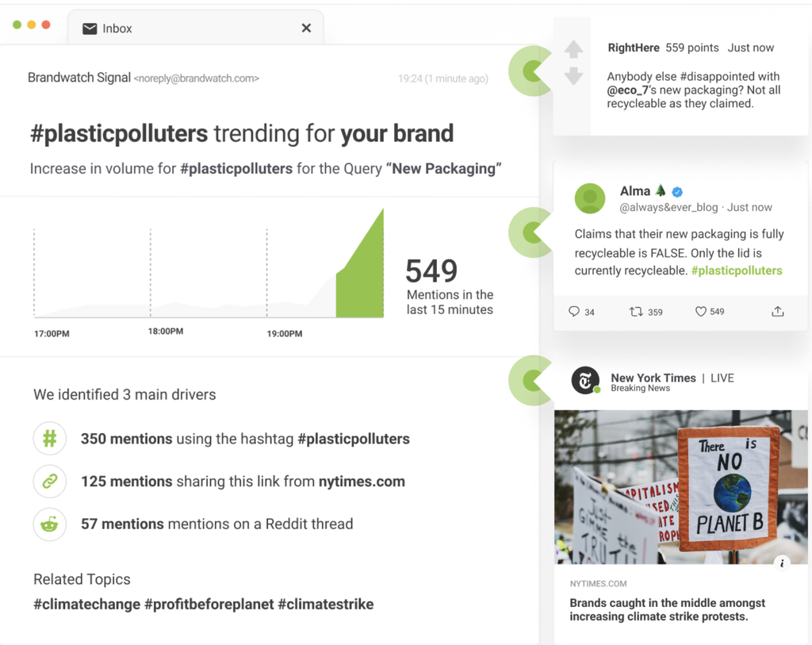Click the New York Times logo avatar
The width and height of the screenshot is (812, 645).
[x=586, y=381]
